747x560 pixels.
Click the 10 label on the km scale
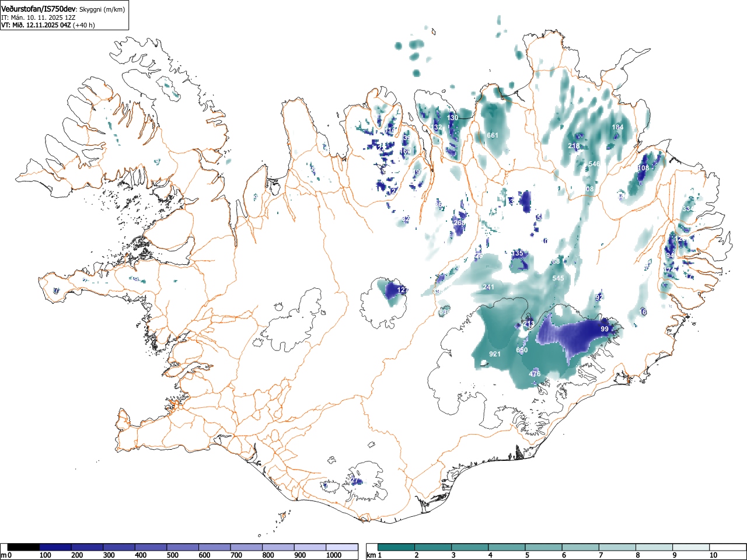[x=713, y=555]
